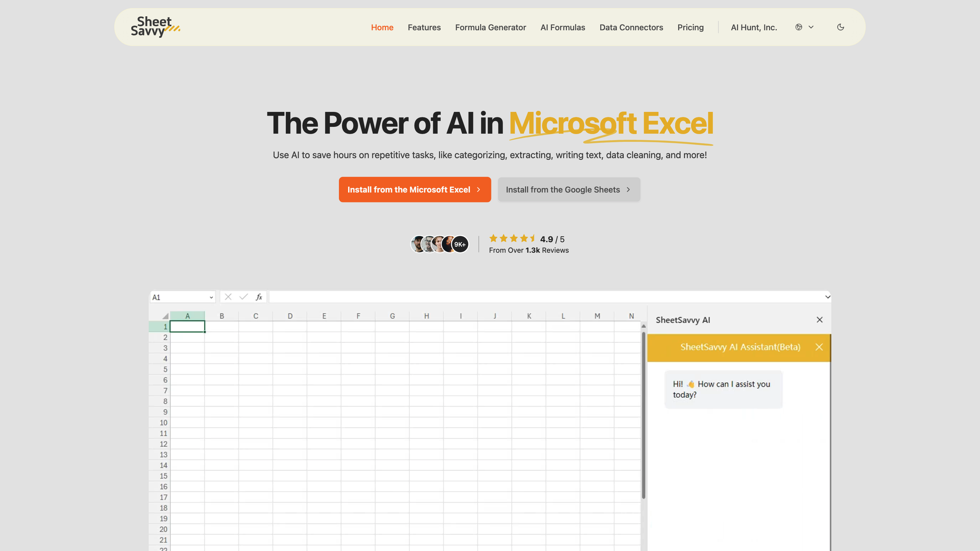Click Install from the Microsoft Excel button
The image size is (980, 551).
pos(414,189)
